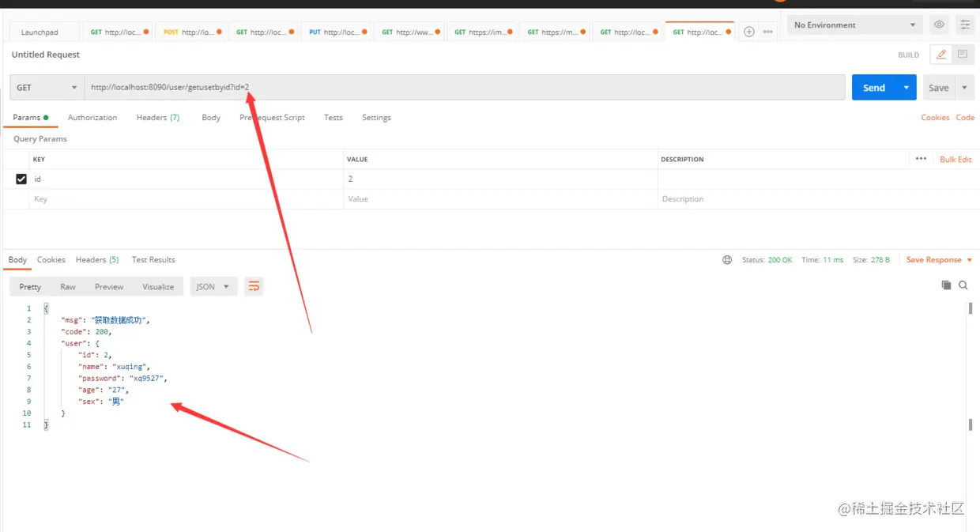Viewport: 980px width, 532px height.
Task: Open manage environments settings icon
Action: click(x=965, y=25)
